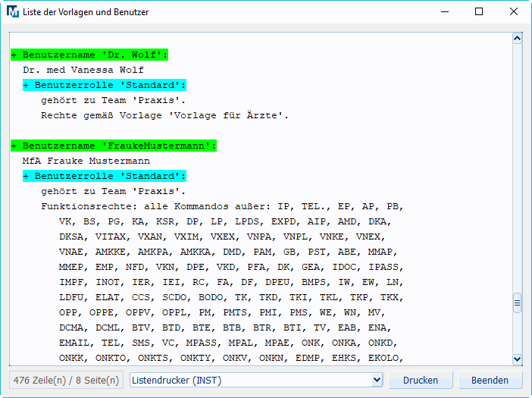Viewport: 532px width, 398px height.
Task: Click the 'Rechte gemäß Vorlage' line
Action: coord(164,115)
